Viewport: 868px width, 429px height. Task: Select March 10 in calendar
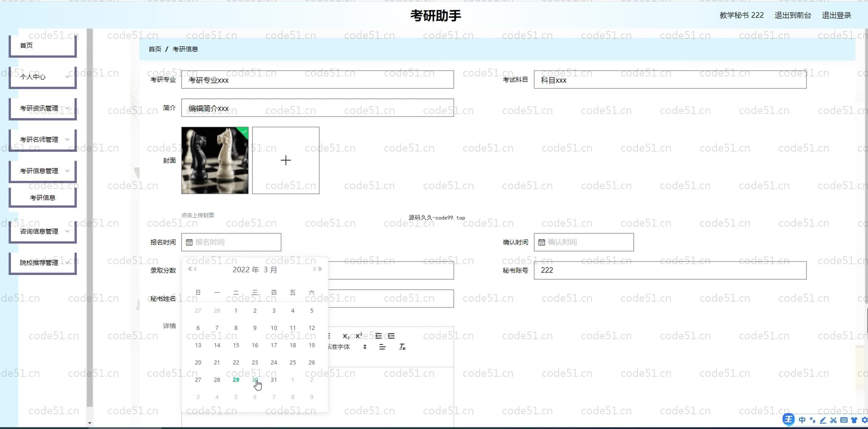tap(274, 328)
